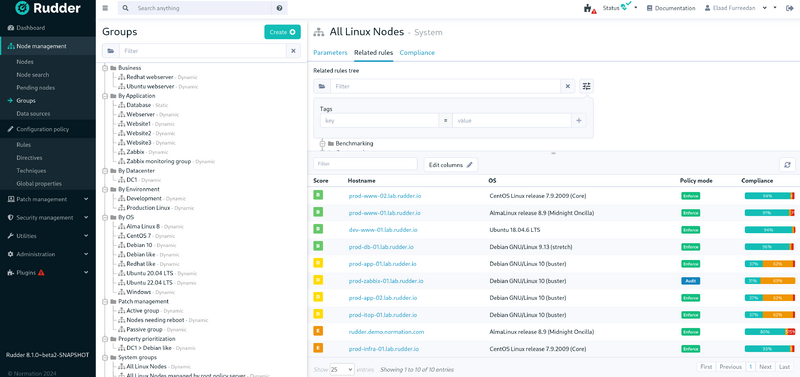The height and width of the screenshot is (377, 800).
Task: Toggle the hamburger sidebar menu icon
Action: click(x=105, y=8)
